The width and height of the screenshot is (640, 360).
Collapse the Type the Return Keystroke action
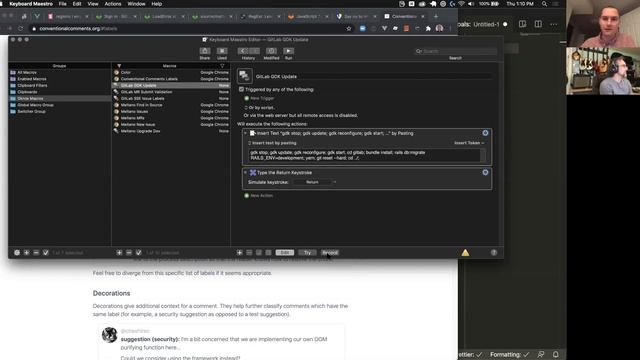pyautogui.click(x=245, y=172)
